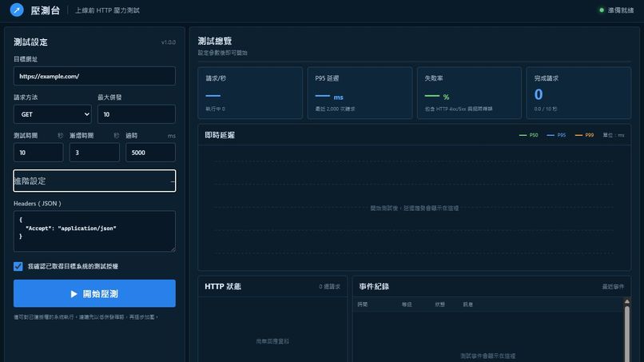Click the 目標網址 URL input field

coord(94,76)
